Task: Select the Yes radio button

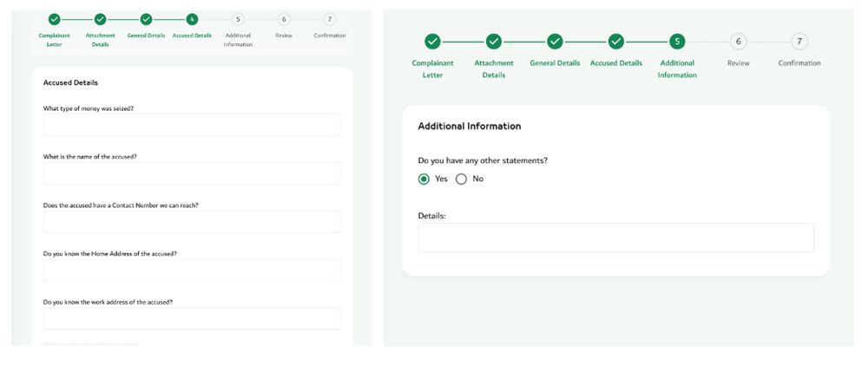Action: (x=424, y=179)
